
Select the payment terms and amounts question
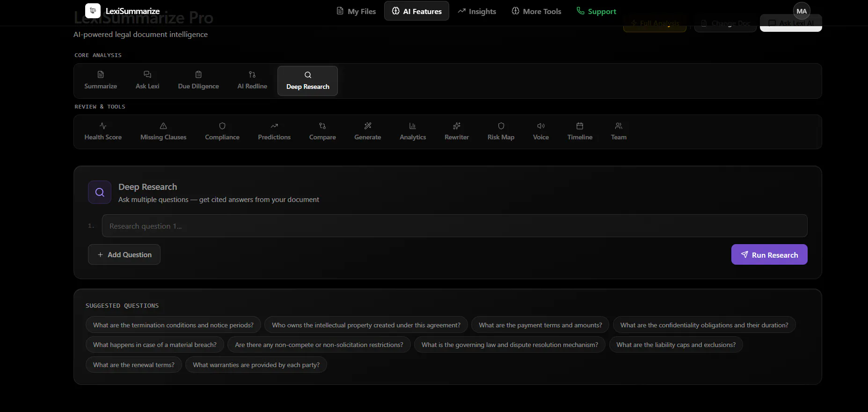tap(540, 325)
